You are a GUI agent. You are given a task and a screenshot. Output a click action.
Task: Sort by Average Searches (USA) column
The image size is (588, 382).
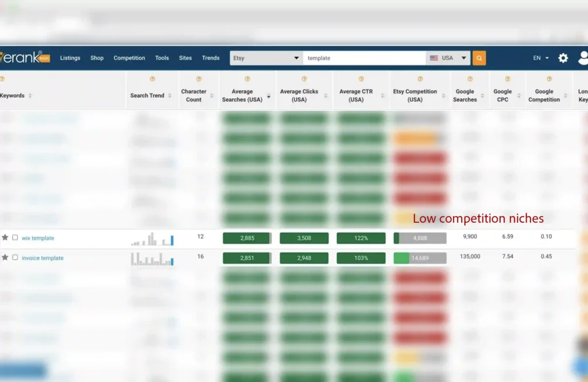click(268, 96)
